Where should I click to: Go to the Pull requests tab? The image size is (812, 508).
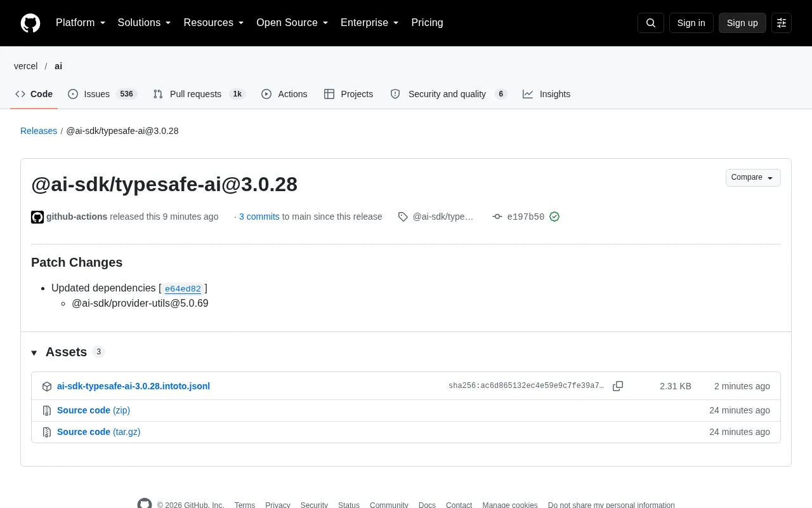coord(199,94)
